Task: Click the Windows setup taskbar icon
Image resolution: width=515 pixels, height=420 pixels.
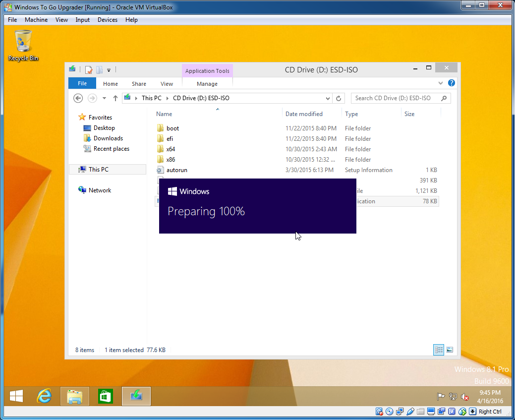Action: [136, 396]
